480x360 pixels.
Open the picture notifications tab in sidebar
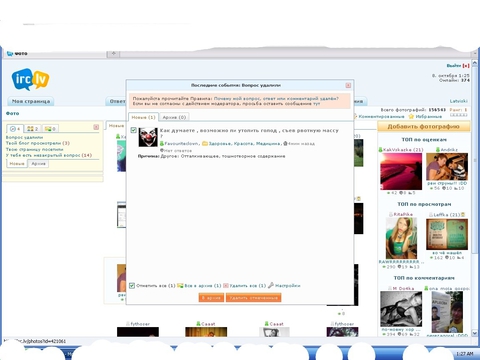coord(50,129)
